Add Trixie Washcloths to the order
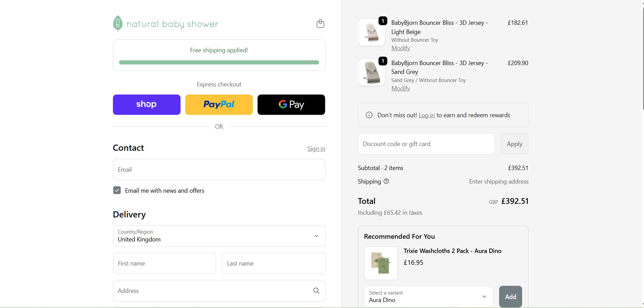644x308 pixels. point(510,296)
